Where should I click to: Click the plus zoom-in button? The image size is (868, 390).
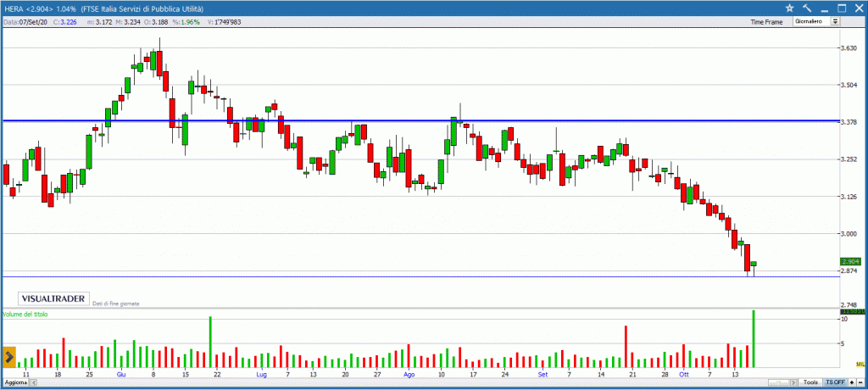tap(851, 383)
